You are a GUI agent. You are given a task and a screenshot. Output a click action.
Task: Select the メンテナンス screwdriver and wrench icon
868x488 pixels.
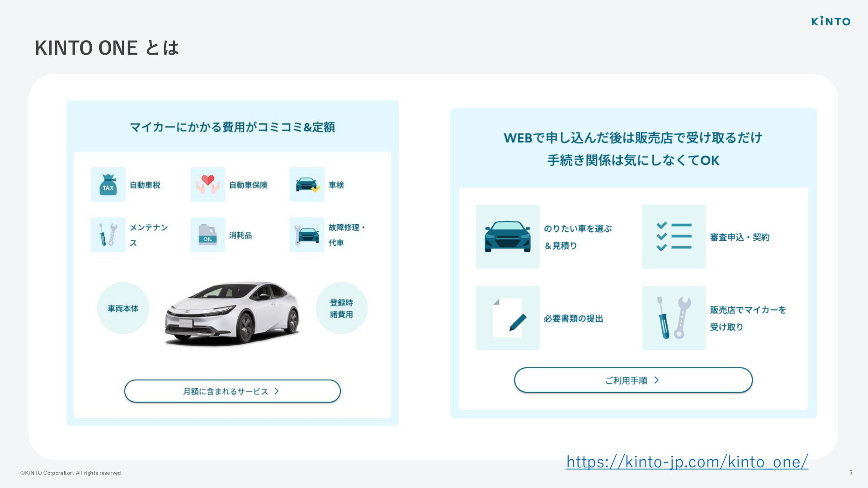pyautogui.click(x=108, y=235)
